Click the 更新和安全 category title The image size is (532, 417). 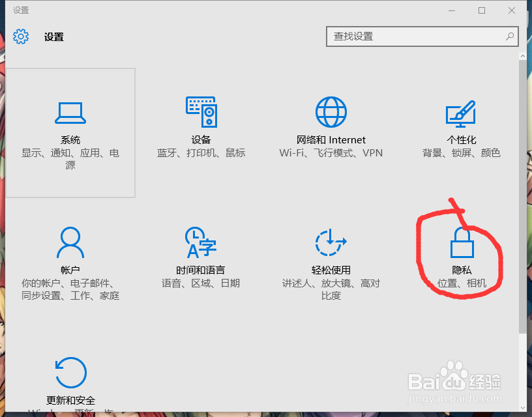(x=70, y=401)
